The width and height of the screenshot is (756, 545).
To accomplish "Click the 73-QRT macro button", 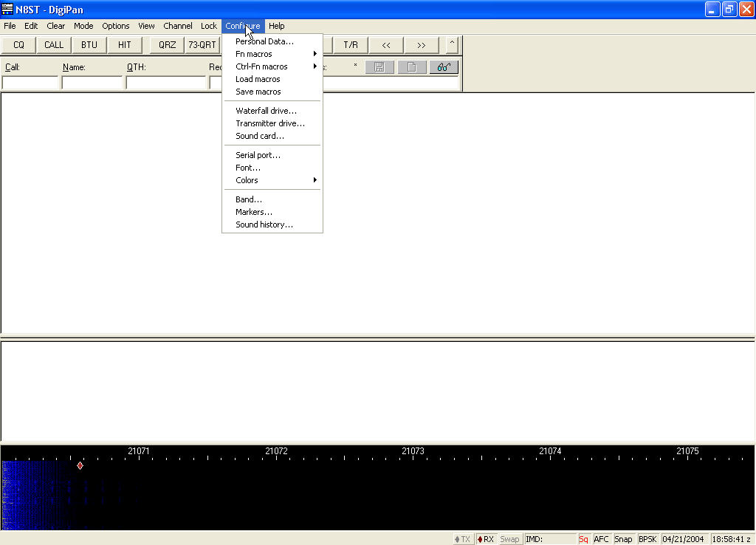I will point(202,45).
